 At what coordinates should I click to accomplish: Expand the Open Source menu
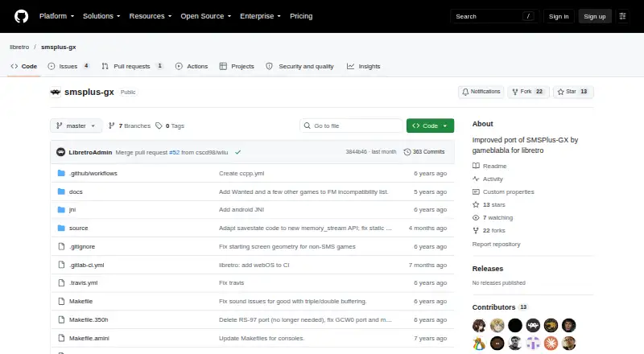(x=206, y=16)
